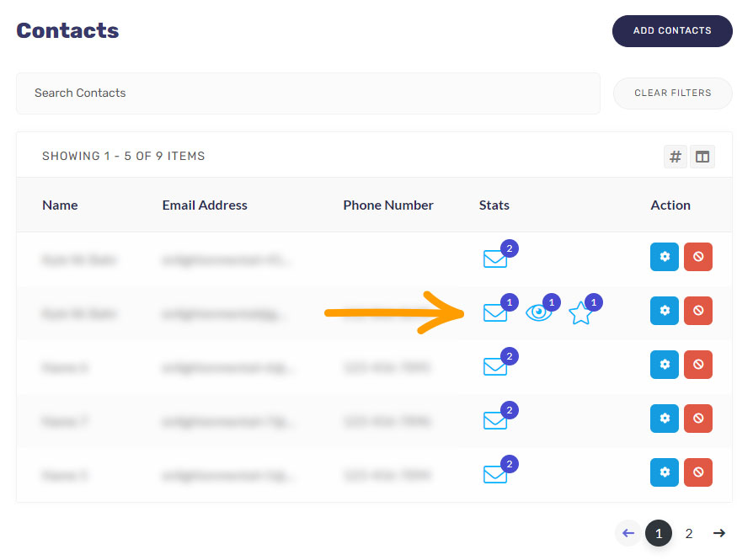Click envelope stat icon in fourth contact row

(495, 420)
